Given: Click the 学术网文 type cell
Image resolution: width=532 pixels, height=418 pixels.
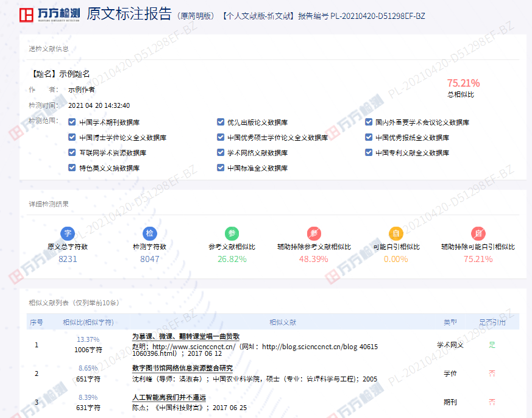Looking at the screenshot, I should [x=450, y=345].
